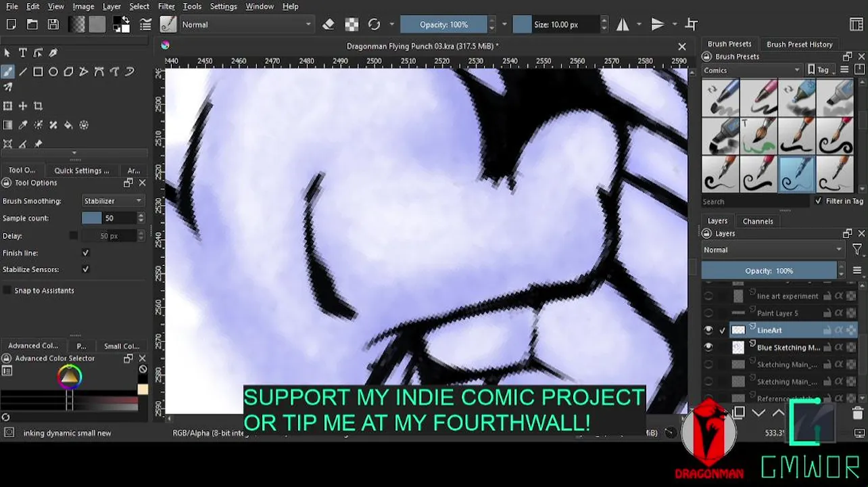
Task: Switch to the Channels tab
Action: tap(758, 221)
